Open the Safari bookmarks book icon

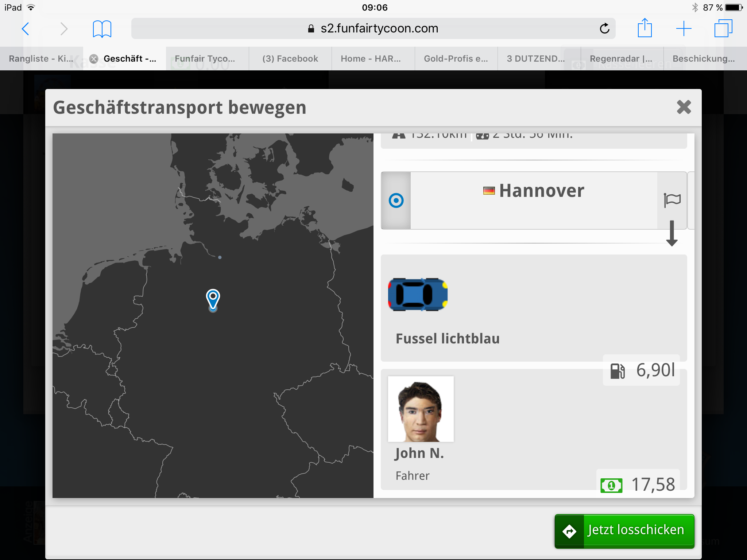(x=102, y=29)
